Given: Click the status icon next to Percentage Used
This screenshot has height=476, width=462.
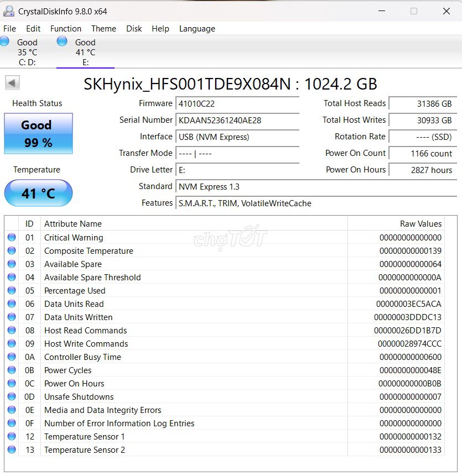Looking at the screenshot, I should click(12, 290).
